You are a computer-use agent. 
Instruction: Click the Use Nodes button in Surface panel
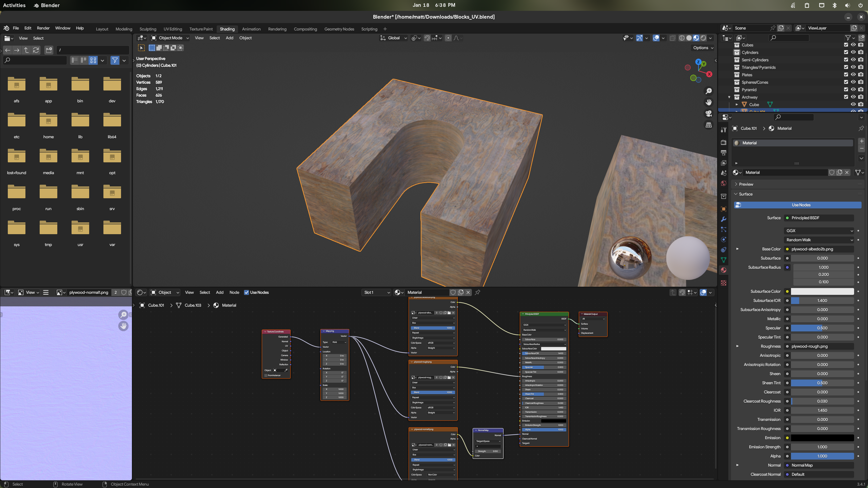pos(797,205)
